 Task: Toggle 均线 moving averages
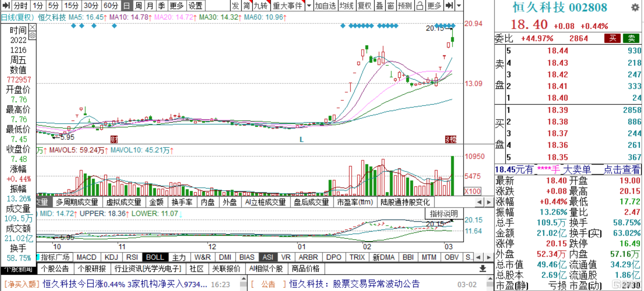347,5
